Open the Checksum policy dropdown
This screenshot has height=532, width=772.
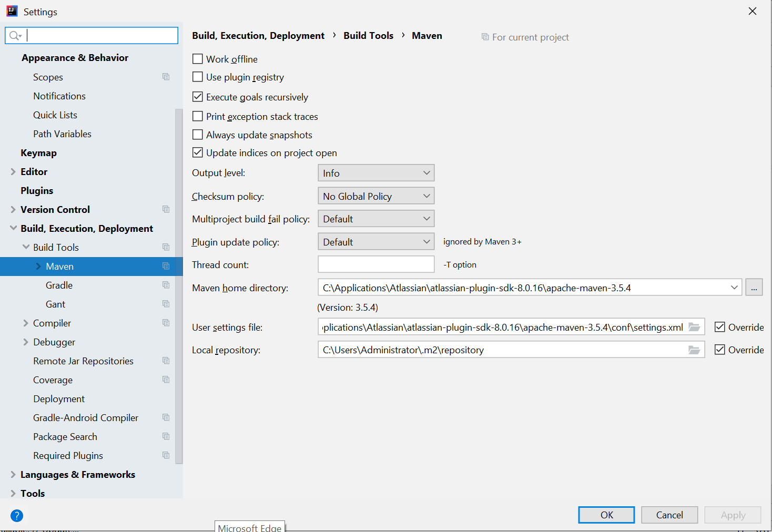pyautogui.click(x=376, y=196)
